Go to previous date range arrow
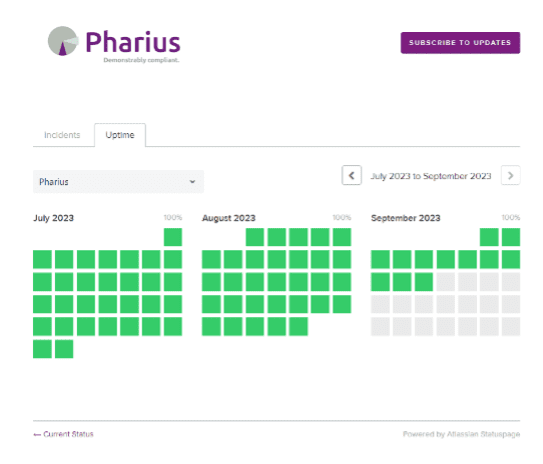The width and height of the screenshot is (543, 464). point(351,175)
